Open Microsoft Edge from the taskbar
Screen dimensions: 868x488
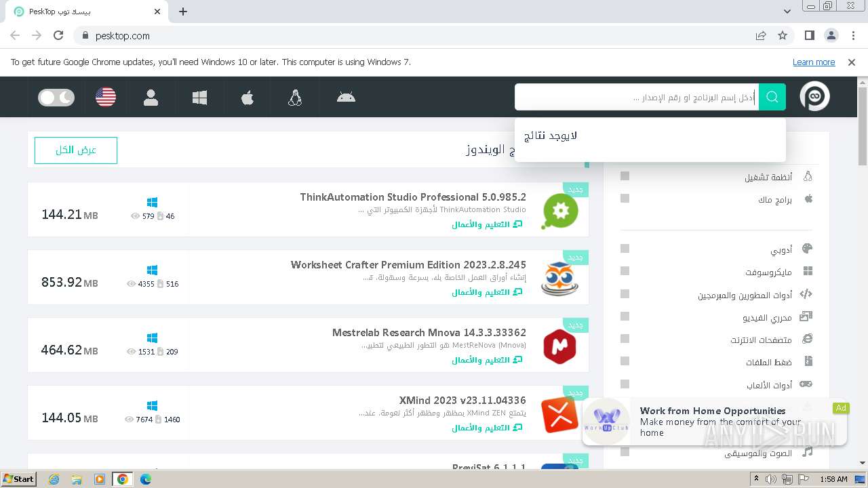click(145, 479)
